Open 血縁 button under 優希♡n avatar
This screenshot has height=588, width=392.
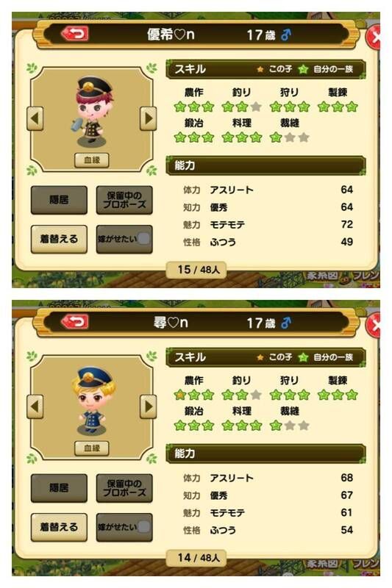[92, 160]
